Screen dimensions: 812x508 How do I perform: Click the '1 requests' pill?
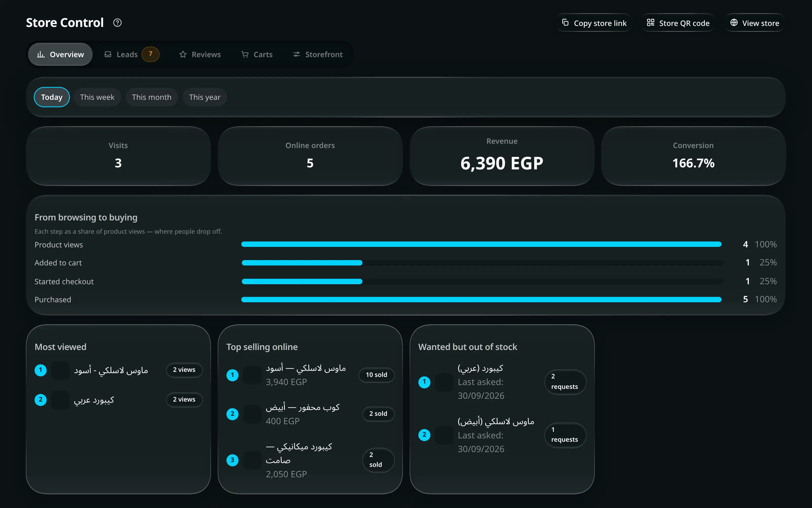[565, 435]
